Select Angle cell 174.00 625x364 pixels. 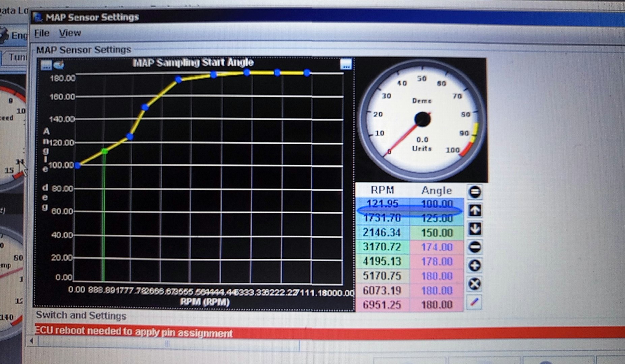(x=437, y=247)
